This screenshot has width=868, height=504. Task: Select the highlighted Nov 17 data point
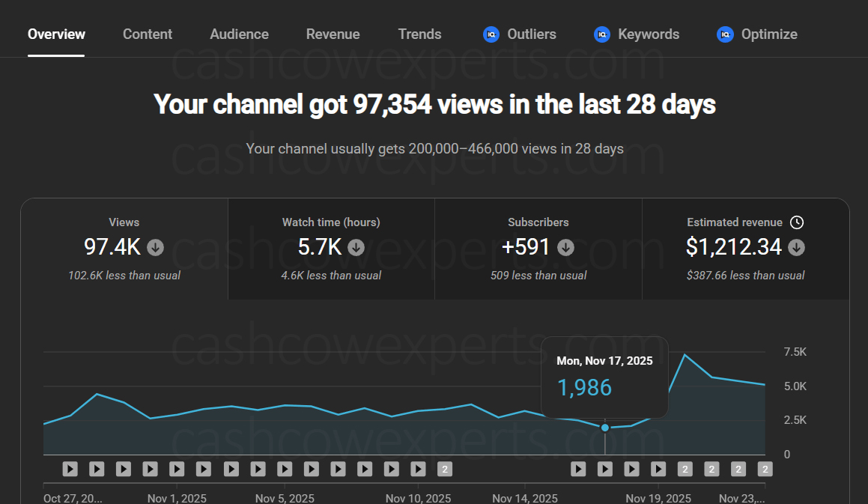click(x=604, y=427)
